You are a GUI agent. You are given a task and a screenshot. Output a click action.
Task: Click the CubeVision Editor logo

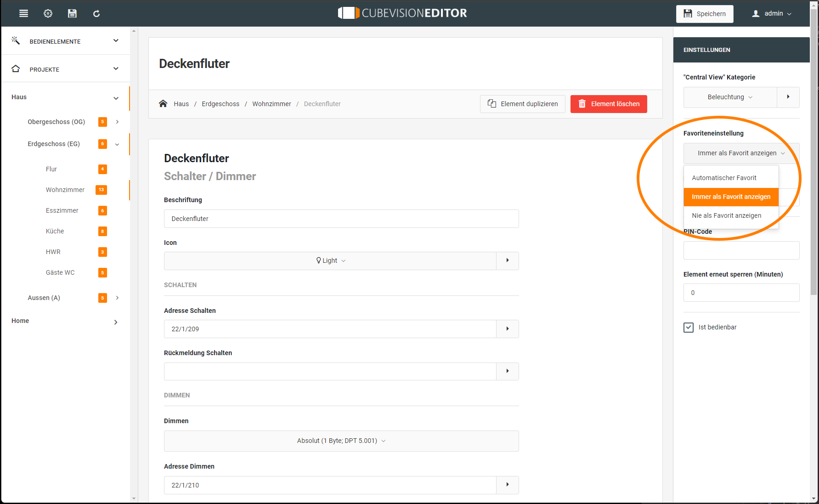402,13
